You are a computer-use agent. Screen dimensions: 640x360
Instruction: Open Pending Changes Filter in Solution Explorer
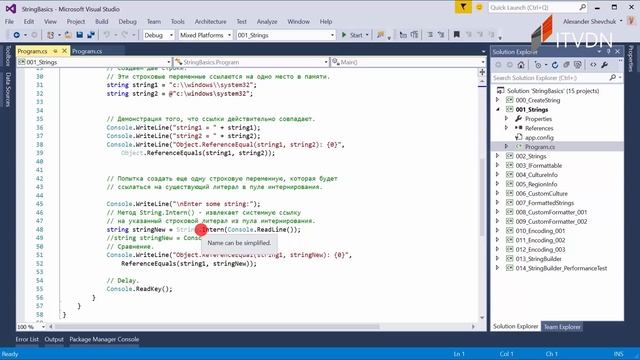[539, 65]
